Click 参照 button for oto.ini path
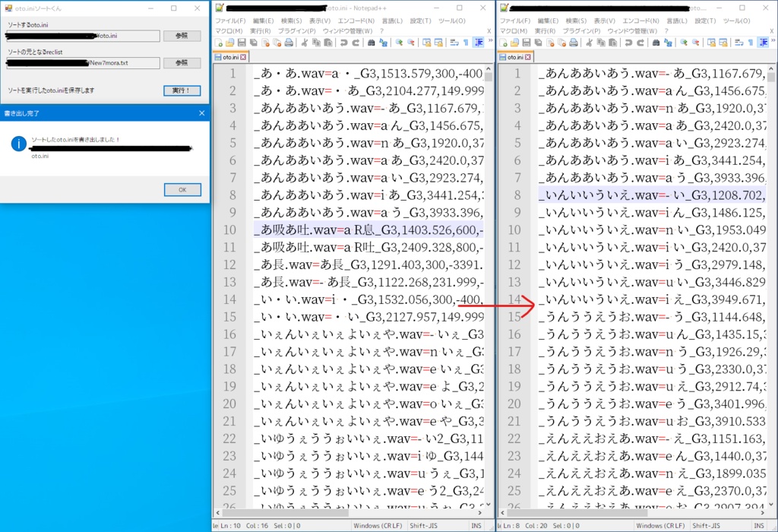This screenshot has height=532, width=778. point(182,36)
